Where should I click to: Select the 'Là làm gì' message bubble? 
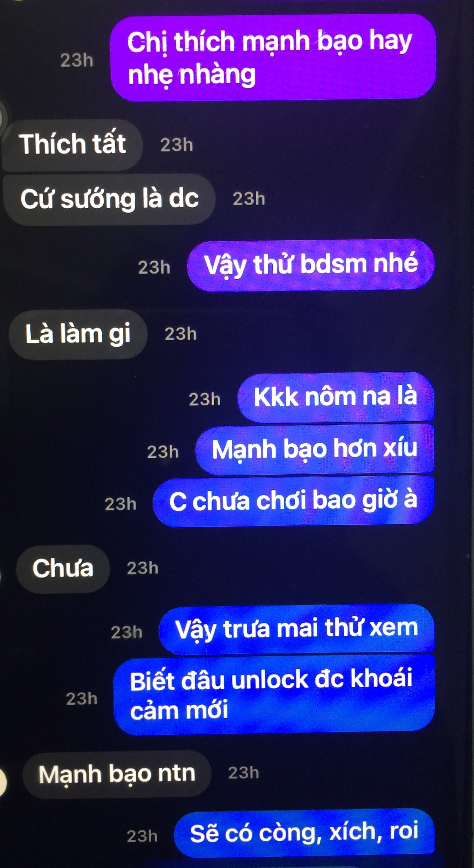(78, 334)
